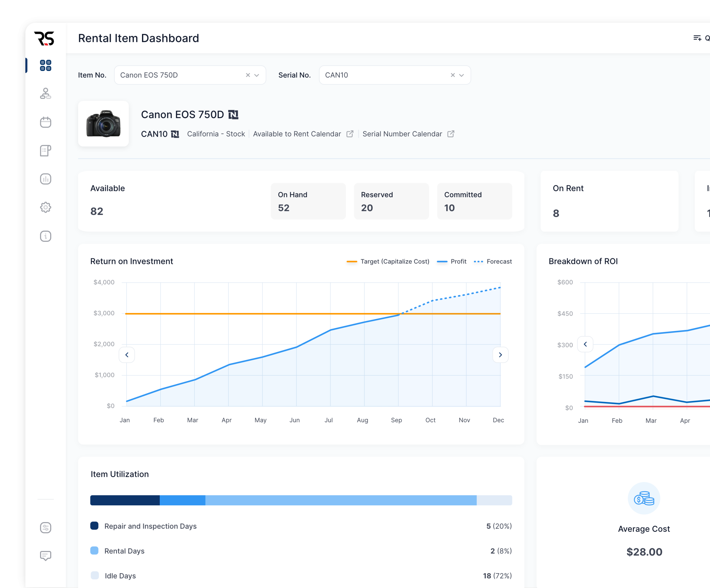Click the Committed 10 card
This screenshot has height=588, width=710.
tap(475, 202)
